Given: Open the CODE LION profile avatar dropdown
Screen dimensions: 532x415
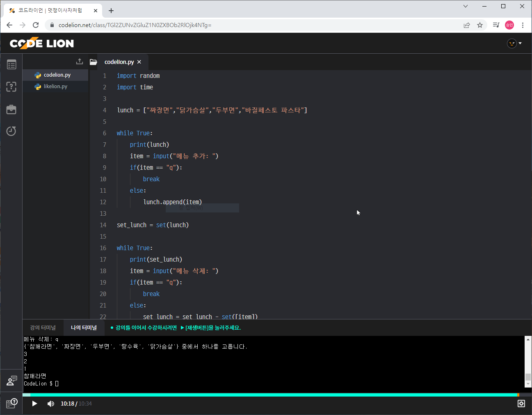Looking at the screenshot, I should (x=511, y=43).
